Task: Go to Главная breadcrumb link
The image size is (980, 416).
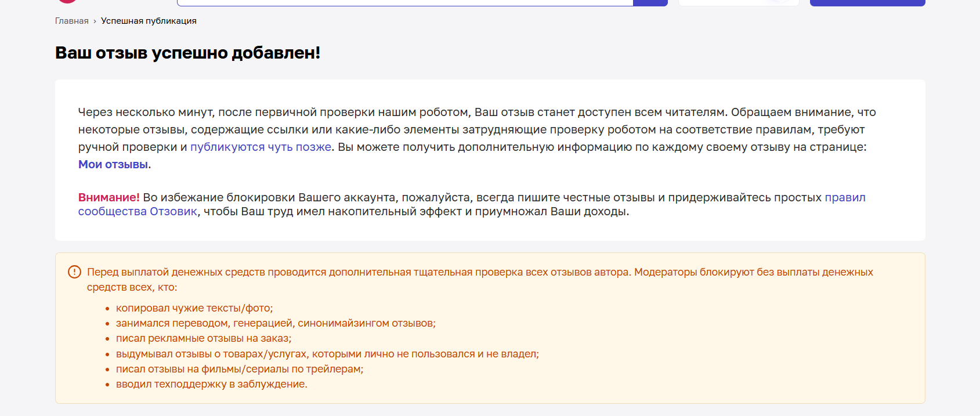Action: (x=71, y=21)
